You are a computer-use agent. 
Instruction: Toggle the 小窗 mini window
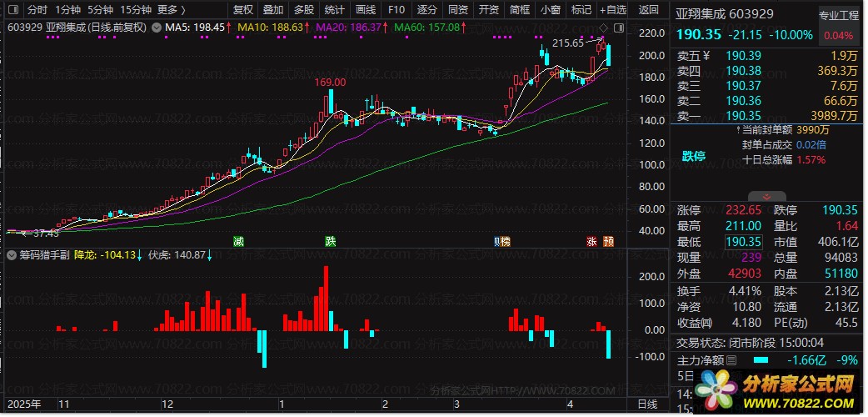pos(550,10)
